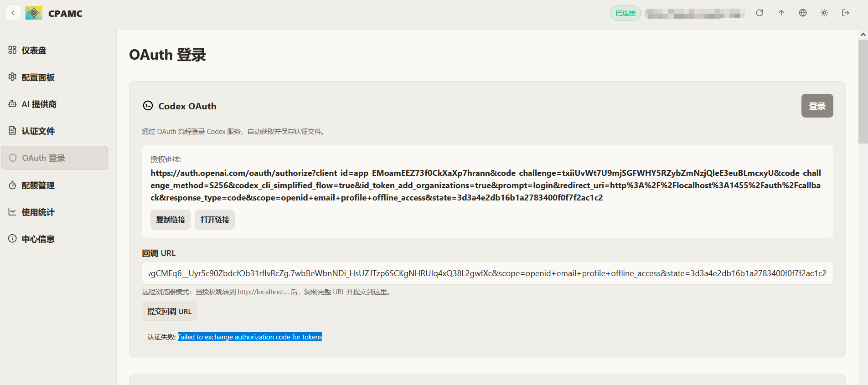Open the 仪表盘 dashboard menu item
The image size is (868, 385).
[x=55, y=50]
